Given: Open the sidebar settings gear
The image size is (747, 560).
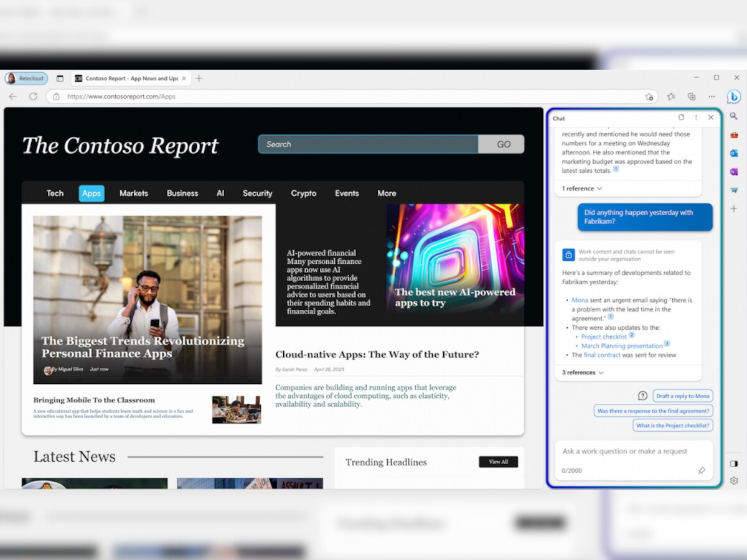Looking at the screenshot, I should point(734,480).
